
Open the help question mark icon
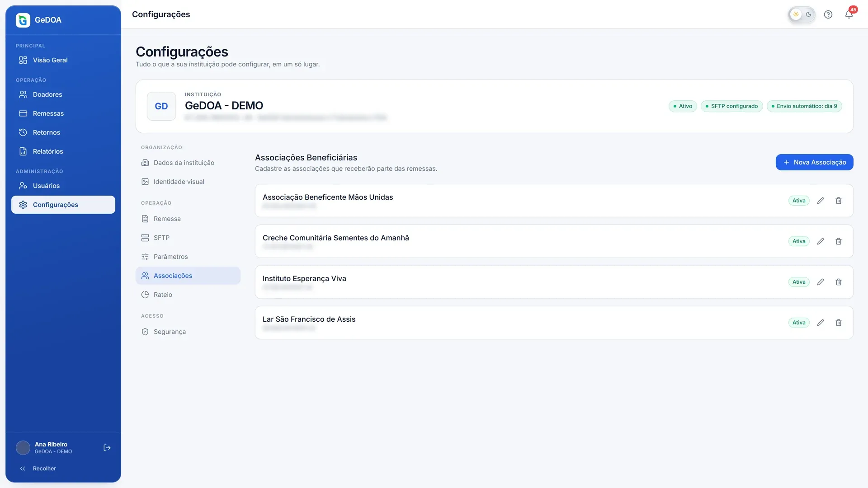tap(828, 14)
